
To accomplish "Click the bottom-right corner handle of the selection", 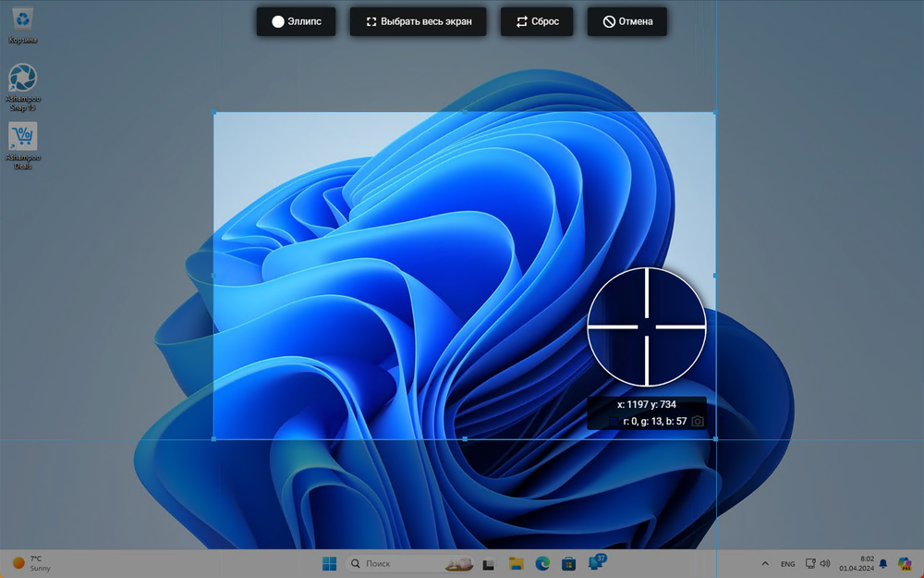I will (715, 438).
